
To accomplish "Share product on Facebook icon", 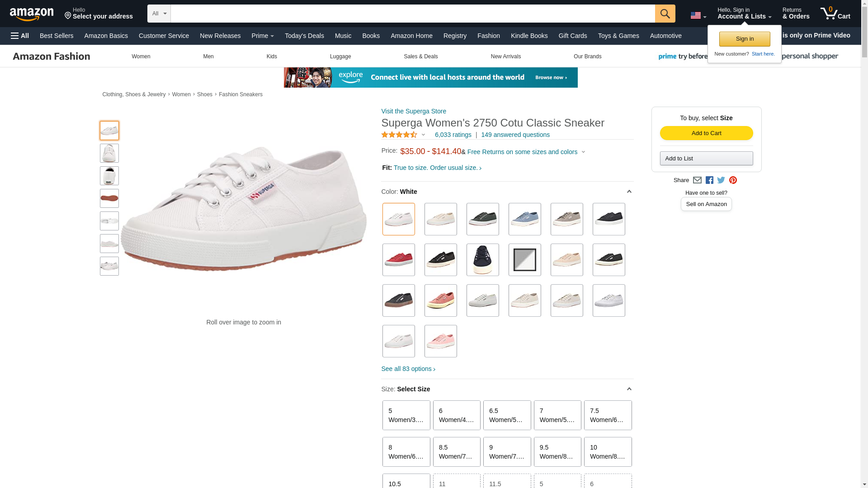I will tap(709, 180).
